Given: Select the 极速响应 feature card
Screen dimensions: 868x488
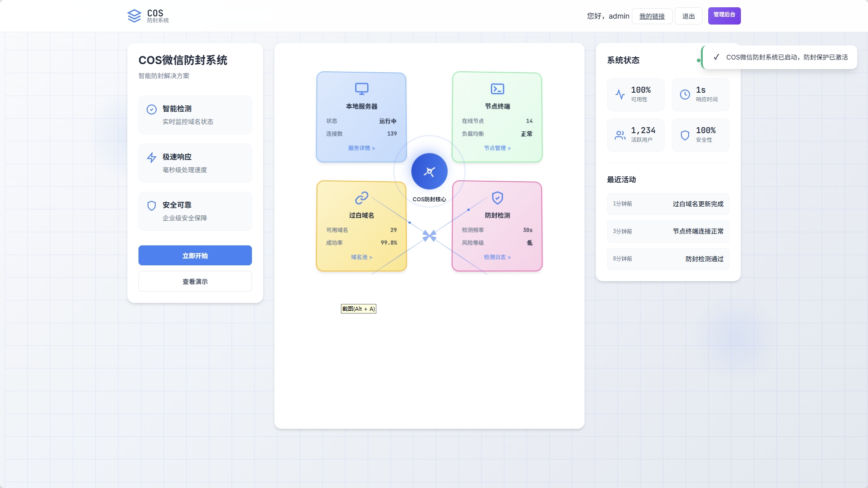Looking at the screenshot, I should [x=195, y=163].
